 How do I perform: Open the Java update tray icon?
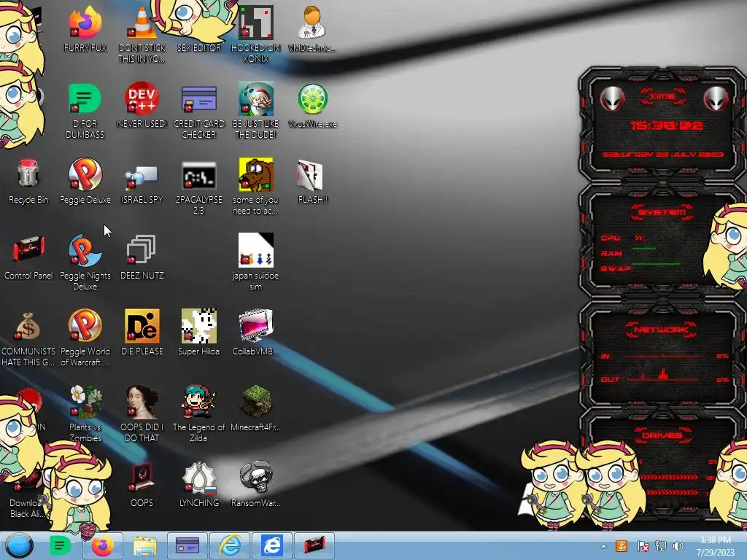tap(622, 546)
